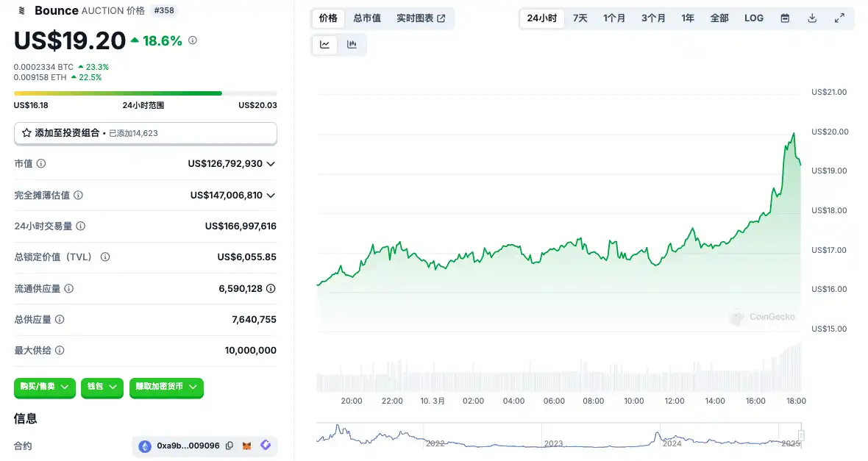Click the 2023 marker on the mini history chart
Image resolution: width=868 pixels, height=461 pixels.
click(554, 443)
